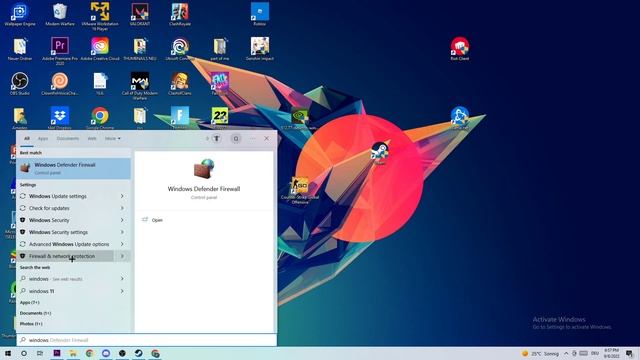This screenshot has width=640, height=360.
Task: Expand arrow beside Advanced Windows Update options
Action: [x=122, y=244]
